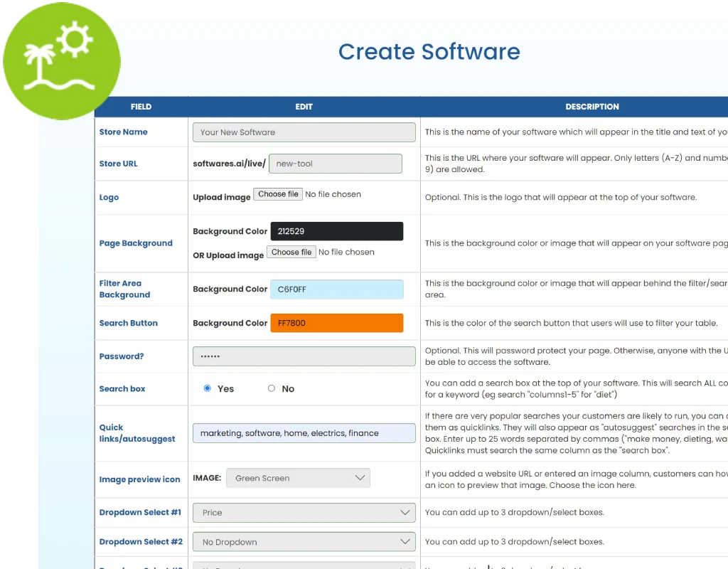Open the Dropdown Select #1 Price menu
Image resolution: width=728 pixels, height=569 pixels.
tap(304, 512)
